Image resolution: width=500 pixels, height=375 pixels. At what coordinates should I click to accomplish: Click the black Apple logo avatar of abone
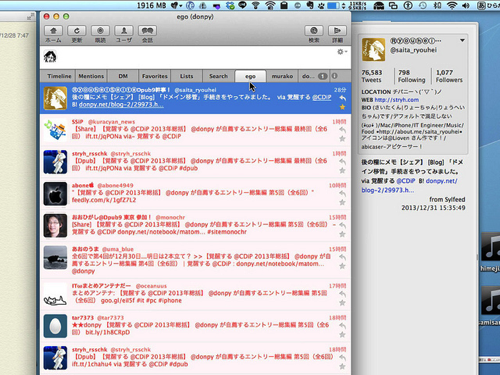tap(55, 194)
